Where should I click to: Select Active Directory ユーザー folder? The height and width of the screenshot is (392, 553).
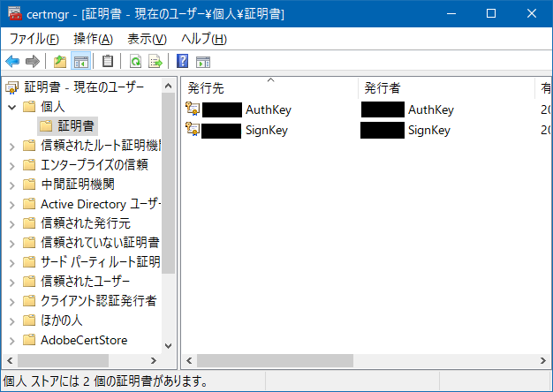point(101,204)
